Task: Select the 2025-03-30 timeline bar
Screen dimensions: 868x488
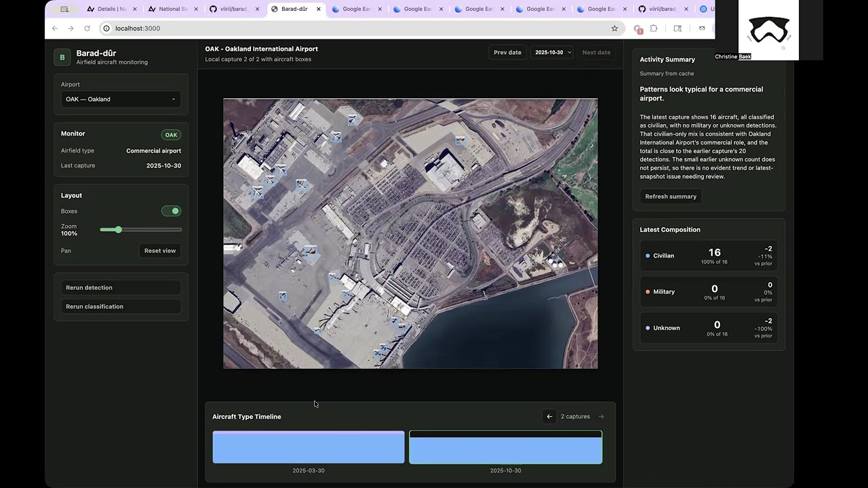Action: click(x=309, y=447)
